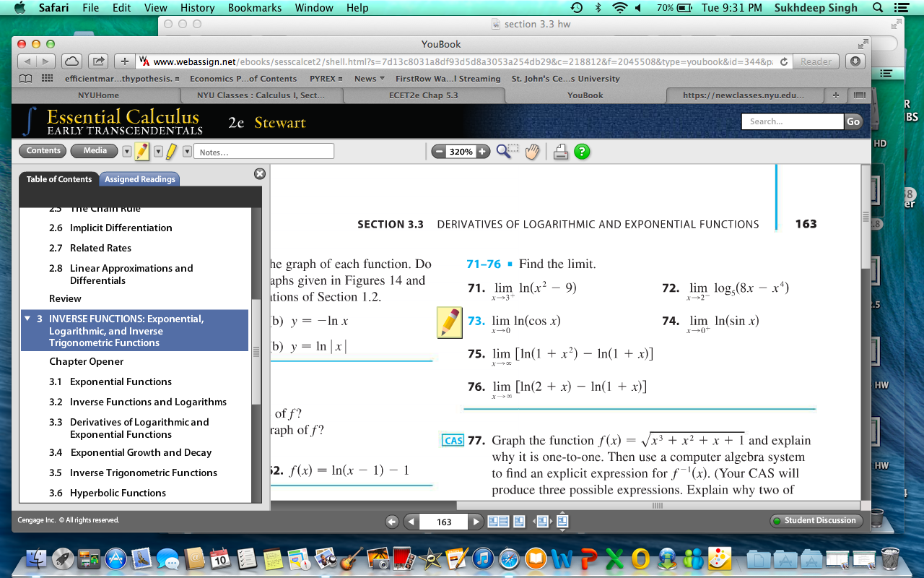Open the PYREX bookmark menu
This screenshot has width=924, height=578.
(326, 79)
